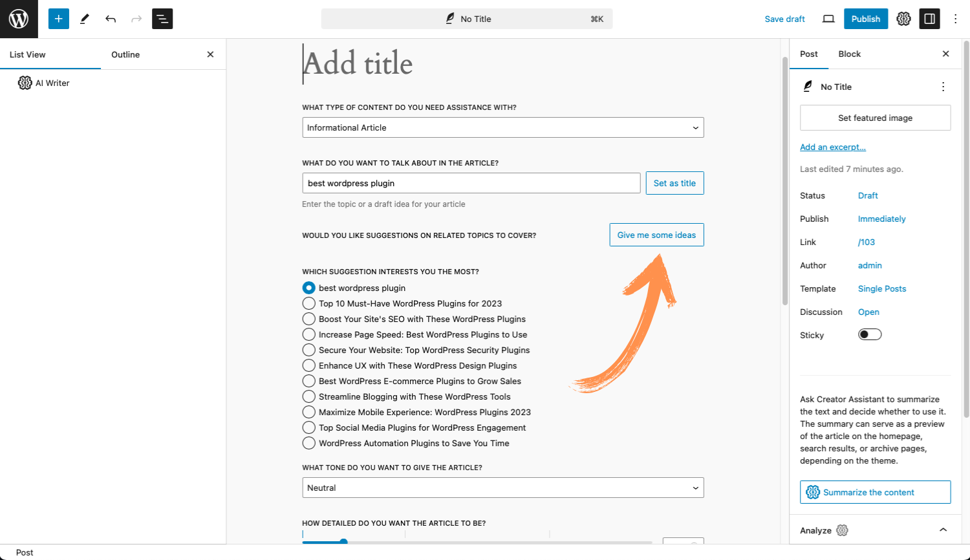
Task: Toggle the Settings sidebar panel icon
Action: pyautogui.click(x=929, y=19)
